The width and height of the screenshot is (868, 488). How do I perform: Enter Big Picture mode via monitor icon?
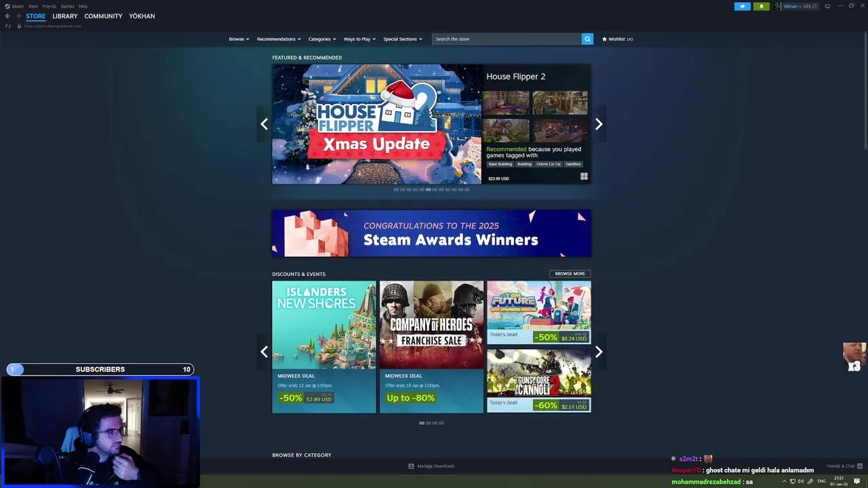coord(827,6)
